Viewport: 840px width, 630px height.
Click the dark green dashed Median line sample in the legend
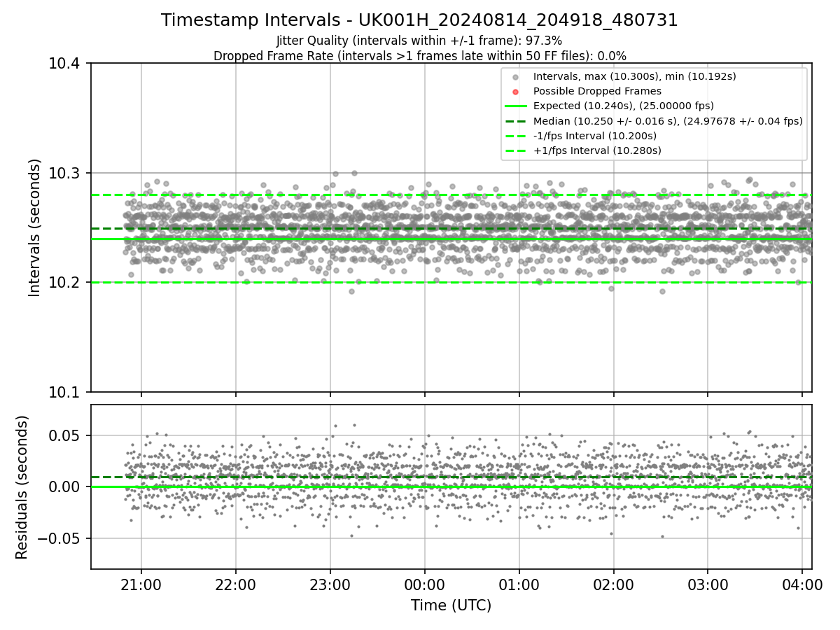[x=516, y=121]
